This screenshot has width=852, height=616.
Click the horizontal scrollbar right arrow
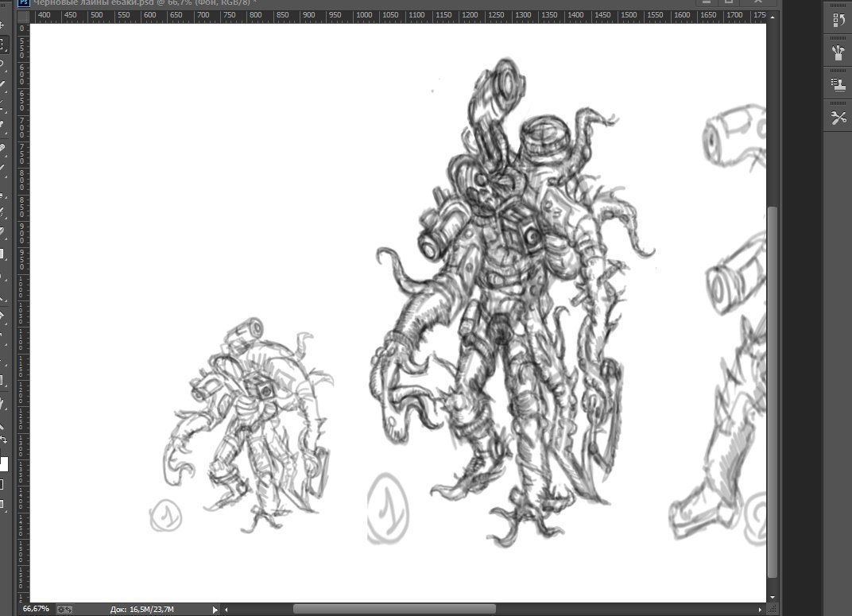[760, 610]
